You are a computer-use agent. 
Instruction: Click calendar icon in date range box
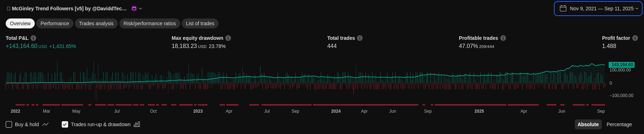pyautogui.click(x=563, y=8)
